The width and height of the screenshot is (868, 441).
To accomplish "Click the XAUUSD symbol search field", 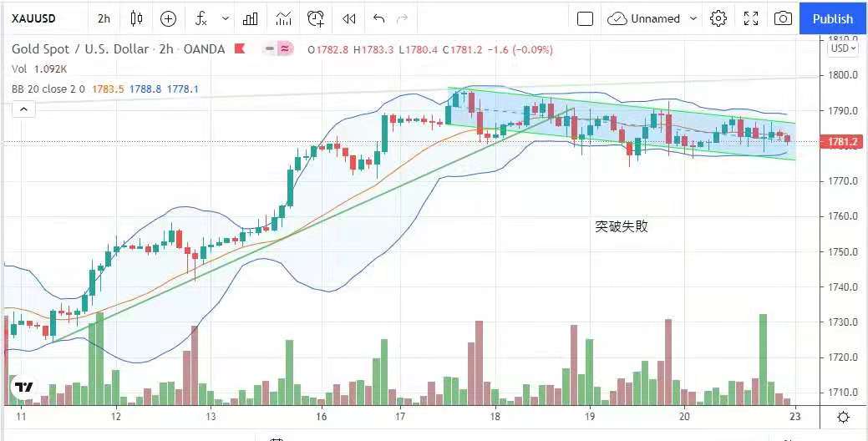I will 40,18.
